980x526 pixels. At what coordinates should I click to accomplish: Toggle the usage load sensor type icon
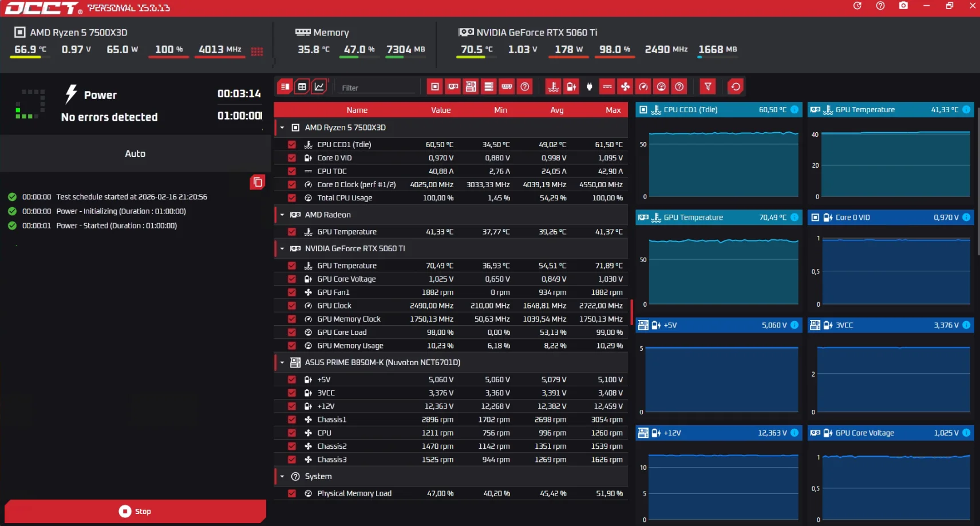tap(661, 86)
